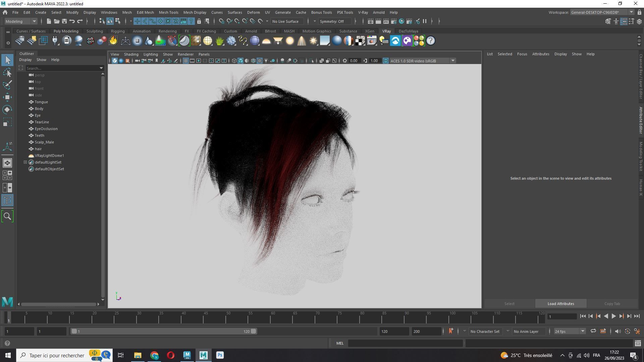
Task: Click the V-Ray fire volume shelf icon
Action: [x=113, y=41]
